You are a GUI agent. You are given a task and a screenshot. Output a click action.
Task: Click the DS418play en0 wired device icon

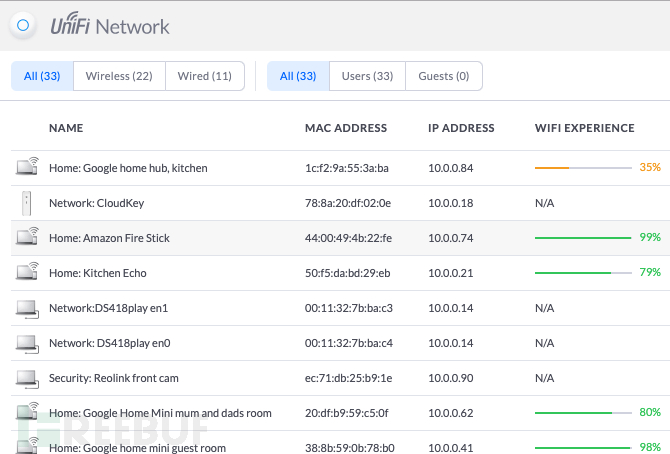[27, 344]
